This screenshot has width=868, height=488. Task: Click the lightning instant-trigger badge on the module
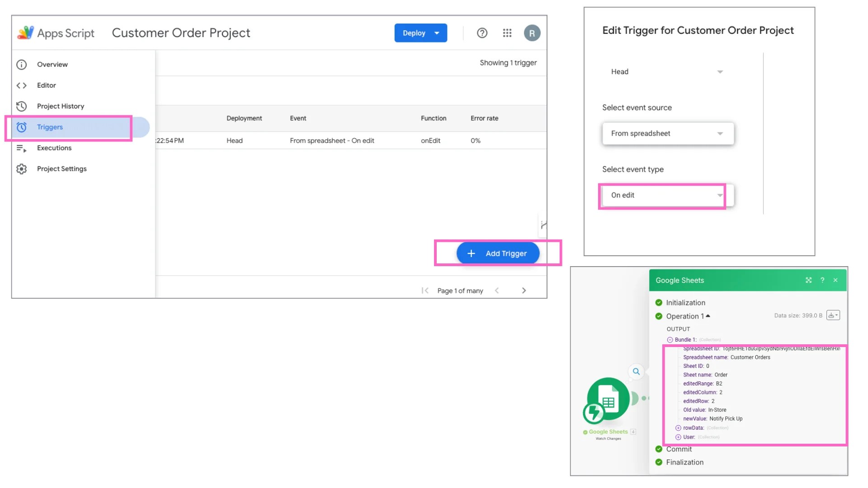[x=594, y=413]
